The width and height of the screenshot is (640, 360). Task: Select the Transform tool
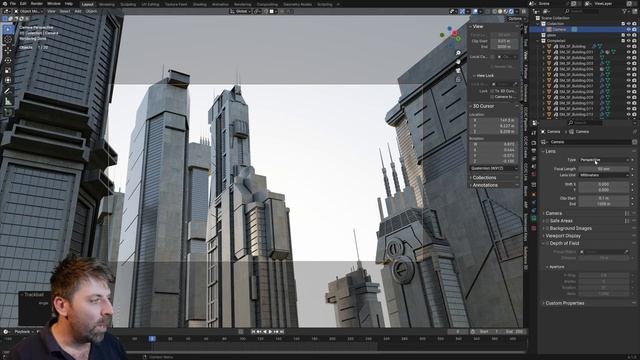pos(8,80)
